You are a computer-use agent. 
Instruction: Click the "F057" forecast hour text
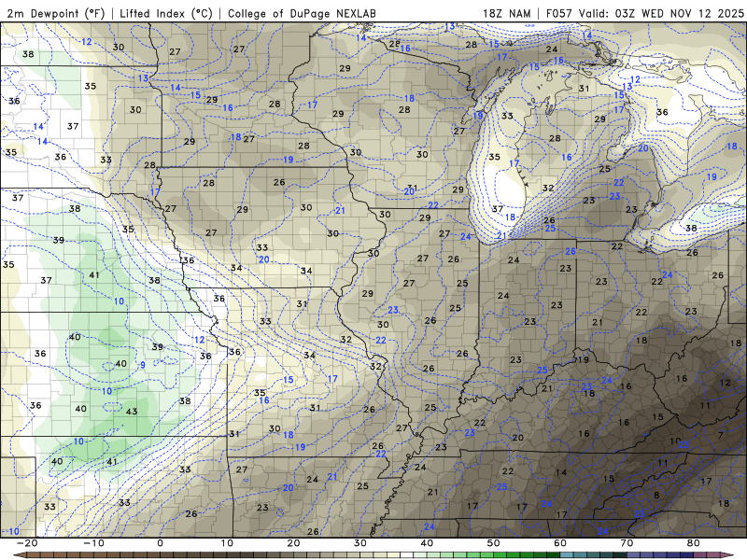point(559,13)
